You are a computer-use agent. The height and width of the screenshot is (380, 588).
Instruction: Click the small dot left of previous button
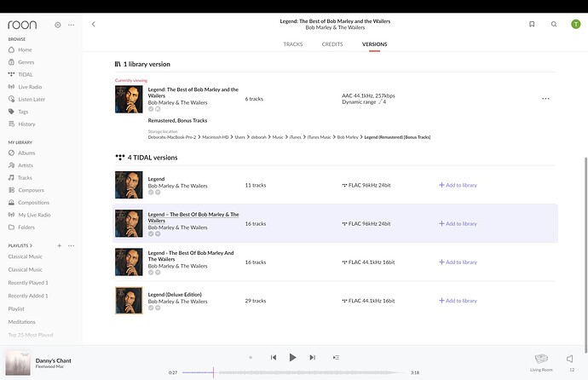tap(251, 358)
